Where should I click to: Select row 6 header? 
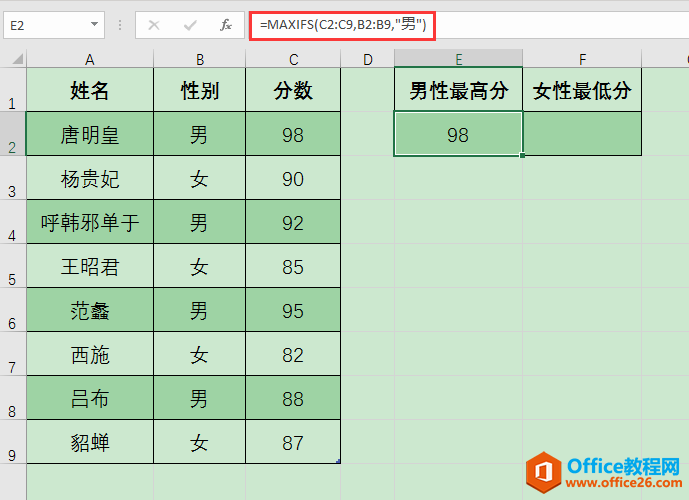pos(13,310)
